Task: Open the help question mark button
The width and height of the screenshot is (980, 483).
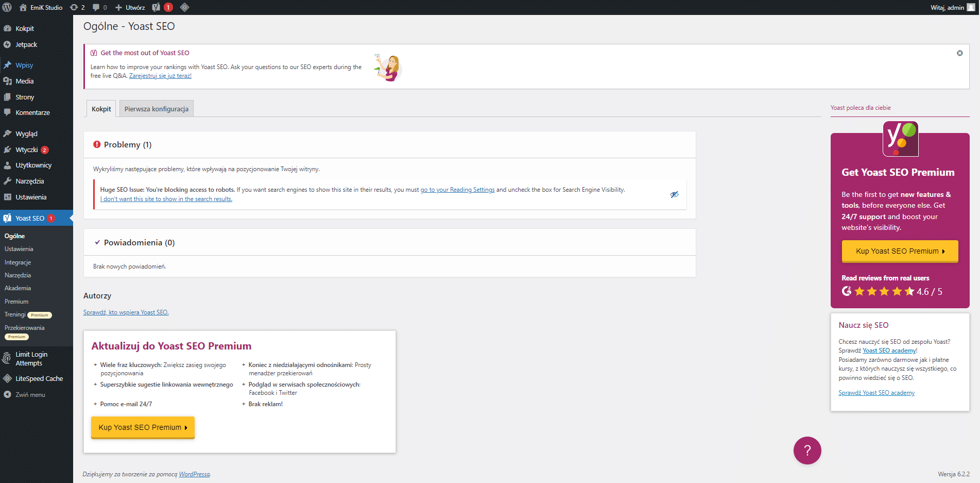Action: click(807, 451)
